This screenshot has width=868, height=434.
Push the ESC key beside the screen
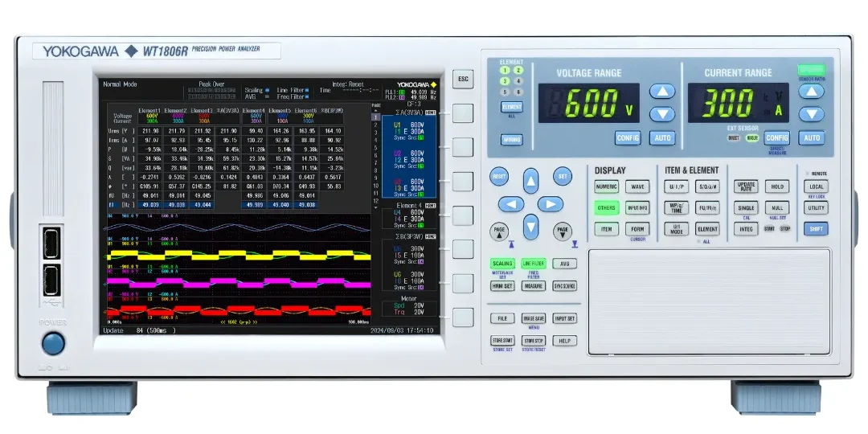coord(463,79)
